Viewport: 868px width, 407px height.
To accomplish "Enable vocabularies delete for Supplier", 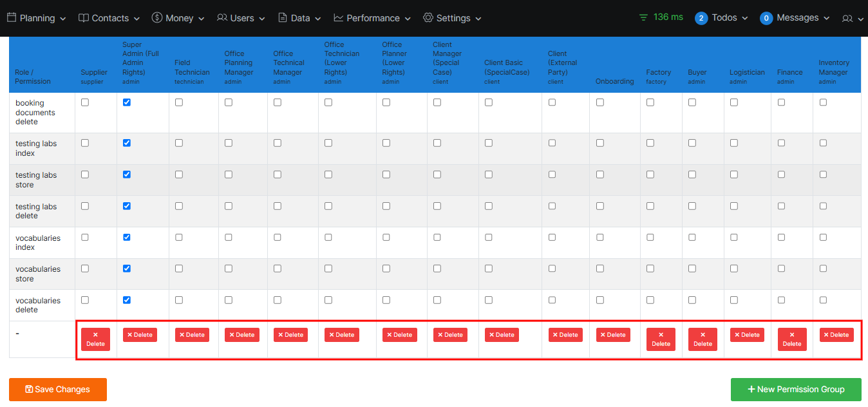I will point(85,300).
